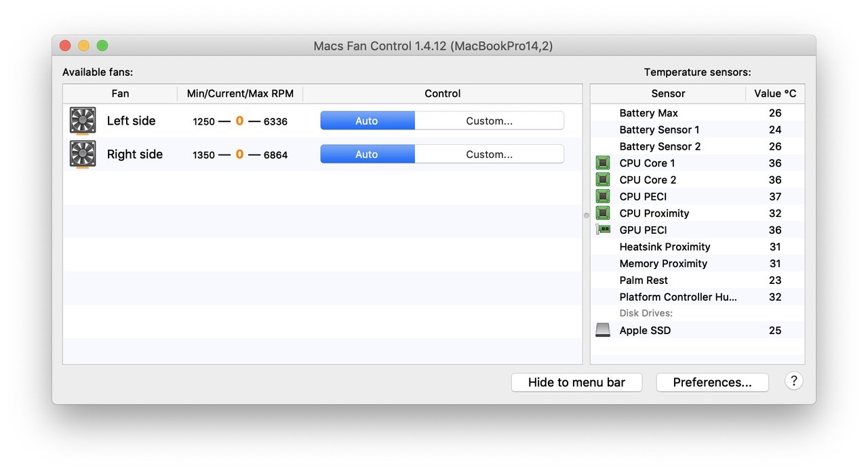Click the Heatsink Proximity value 31
The image size is (868, 473).
pyautogui.click(x=775, y=247)
